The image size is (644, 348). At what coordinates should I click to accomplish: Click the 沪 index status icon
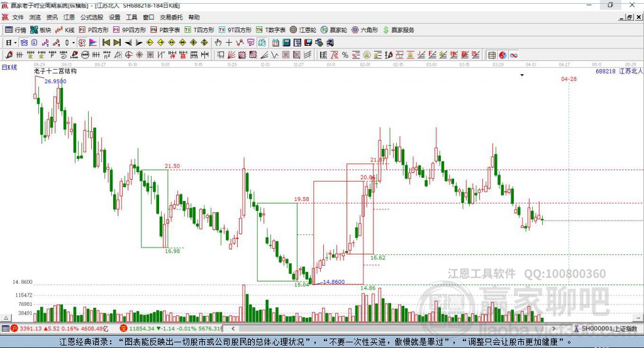coord(14,329)
